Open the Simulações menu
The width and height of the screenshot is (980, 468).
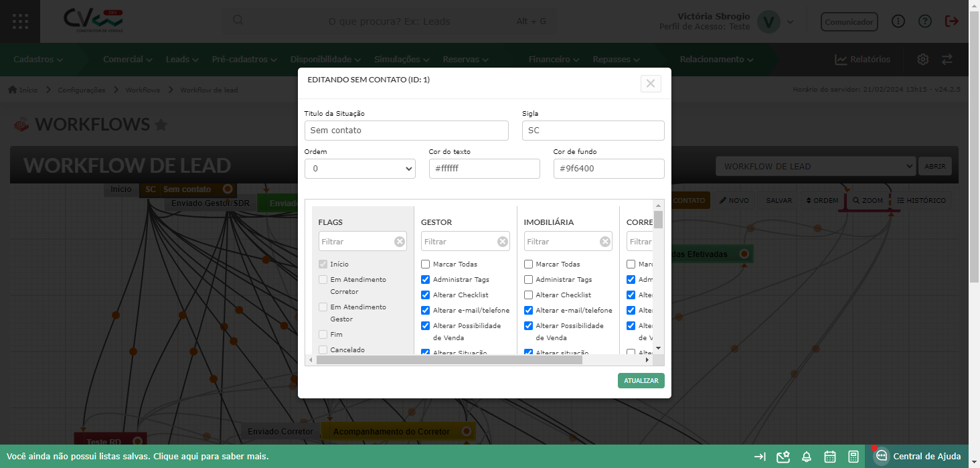click(402, 60)
